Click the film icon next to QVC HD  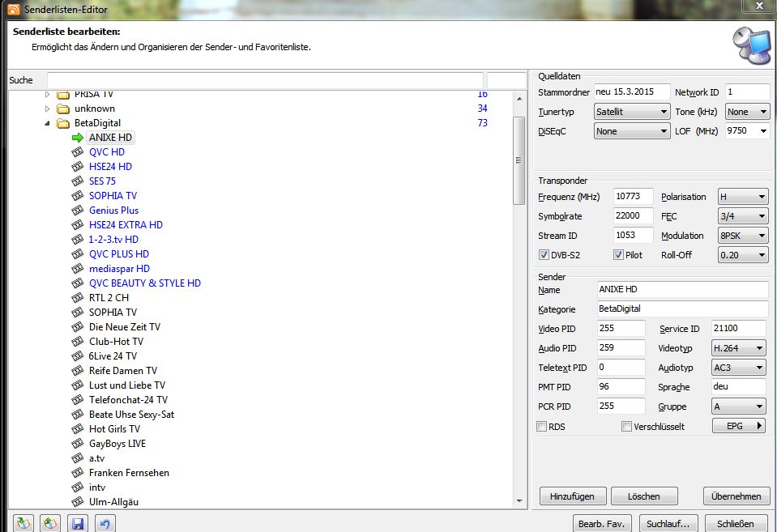[77, 152]
